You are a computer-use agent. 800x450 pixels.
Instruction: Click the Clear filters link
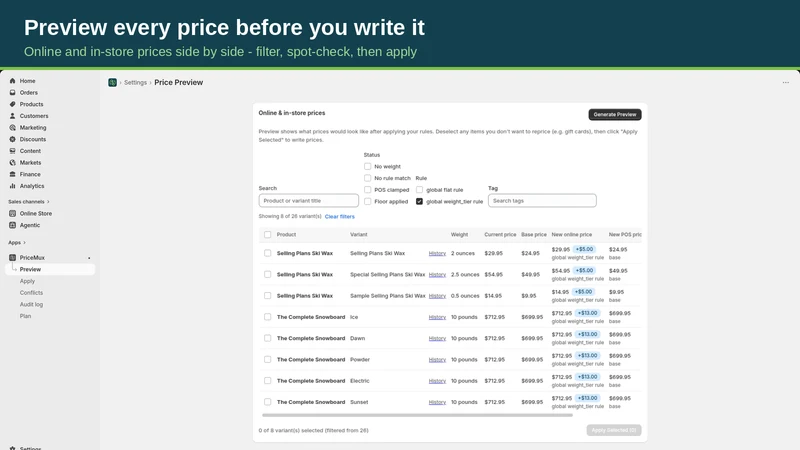coord(339,217)
